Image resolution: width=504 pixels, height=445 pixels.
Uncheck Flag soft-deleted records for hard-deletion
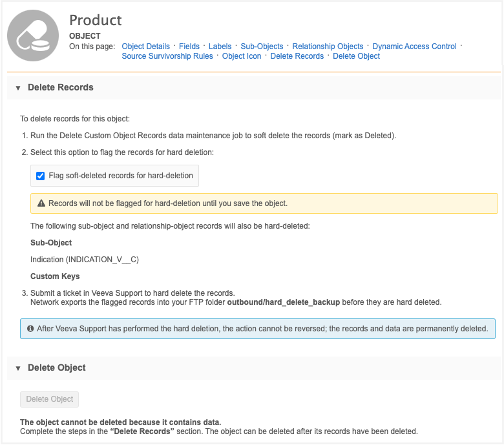(x=41, y=176)
